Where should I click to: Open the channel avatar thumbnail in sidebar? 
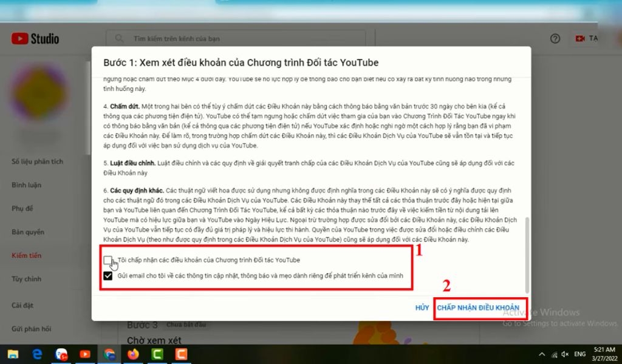(x=38, y=91)
